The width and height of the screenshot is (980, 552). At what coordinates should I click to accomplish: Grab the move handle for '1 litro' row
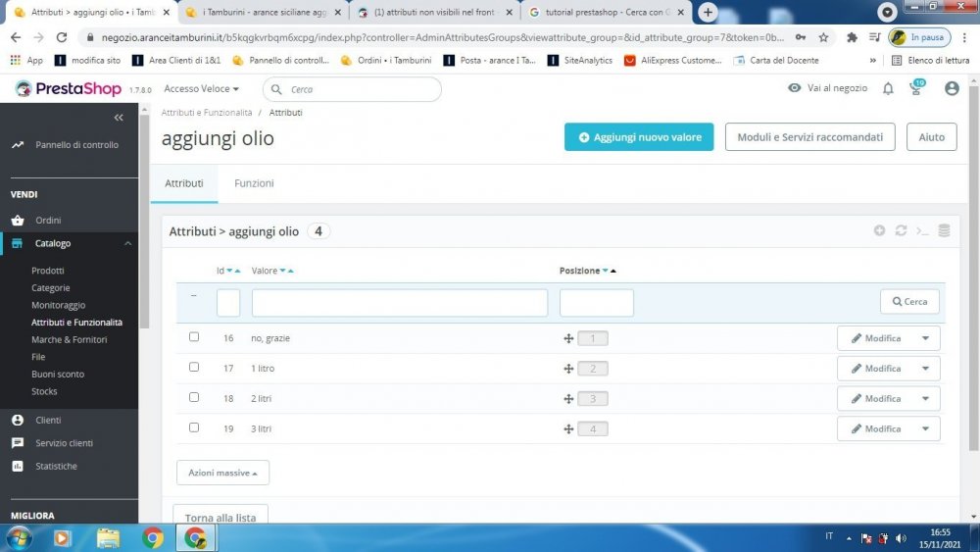pos(568,369)
